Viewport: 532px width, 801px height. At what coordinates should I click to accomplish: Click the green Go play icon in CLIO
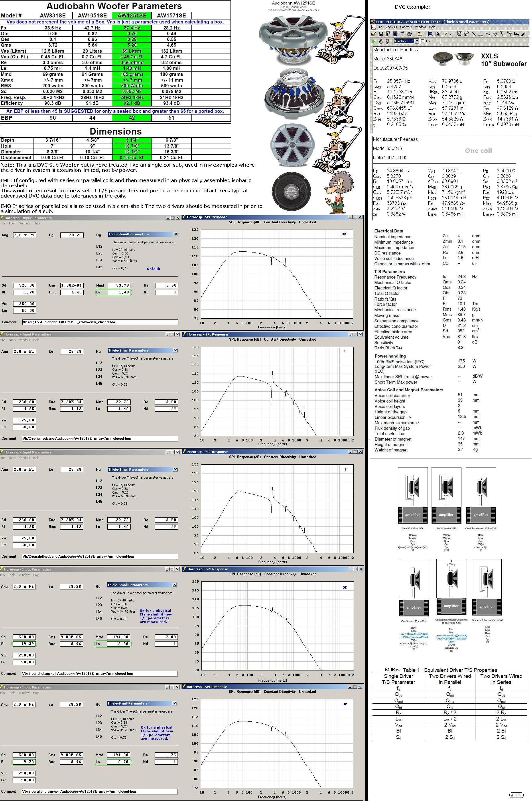pyautogui.click(x=374, y=42)
